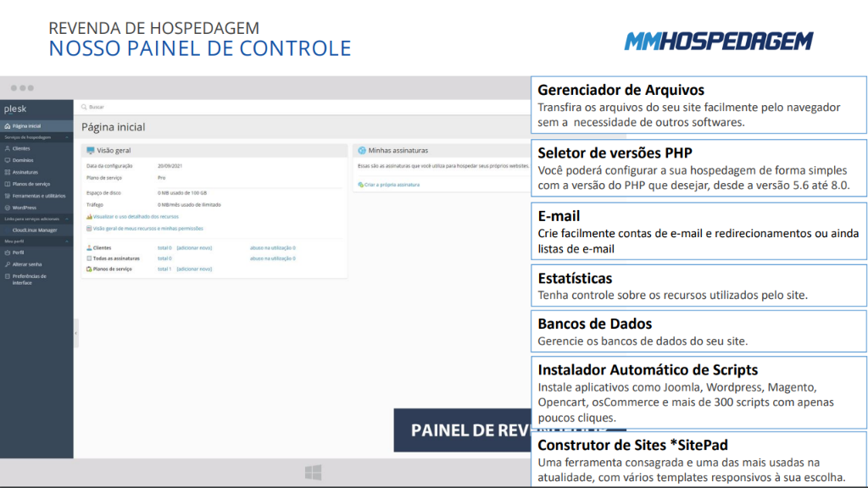Click the list icon beside Visão geral de meus recursos
The width and height of the screenshot is (868, 488).
[x=89, y=229]
